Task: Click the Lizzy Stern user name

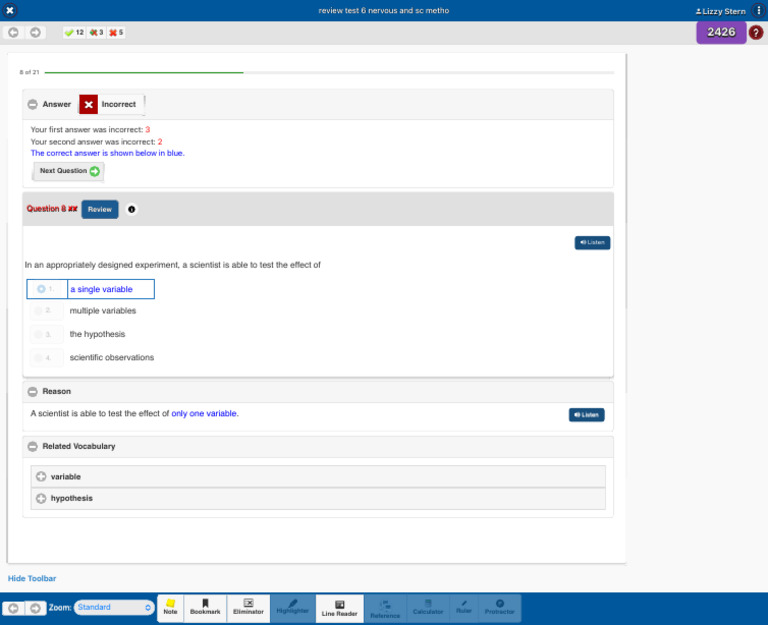Action: click(720, 11)
